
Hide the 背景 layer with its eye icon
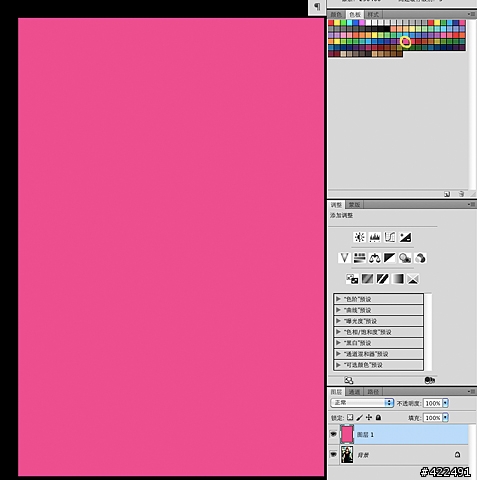tap(333, 455)
